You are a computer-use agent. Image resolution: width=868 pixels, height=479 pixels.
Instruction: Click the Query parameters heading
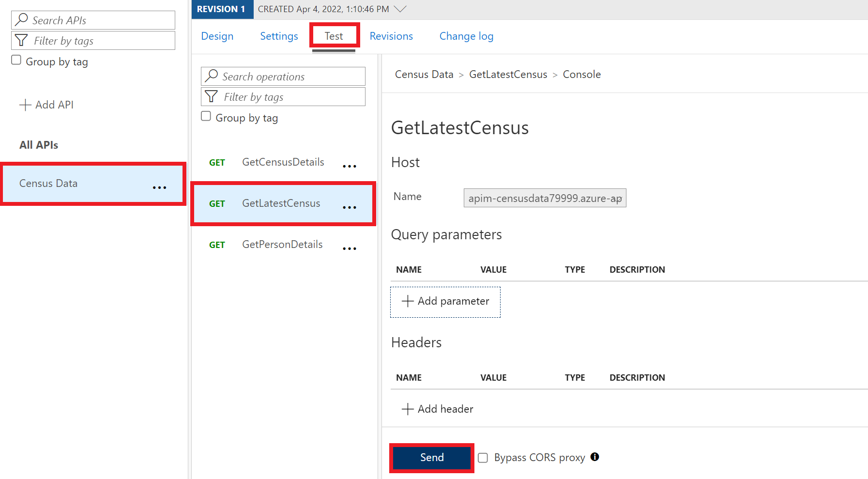point(446,235)
